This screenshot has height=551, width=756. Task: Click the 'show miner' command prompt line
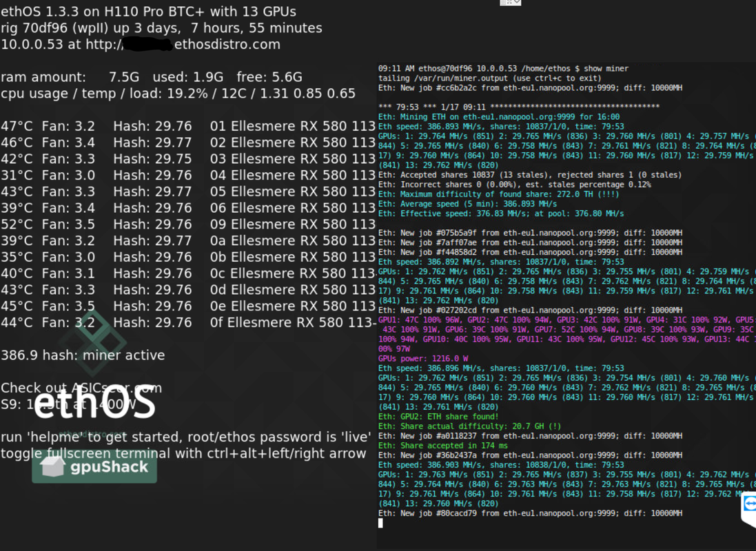click(503, 69)
